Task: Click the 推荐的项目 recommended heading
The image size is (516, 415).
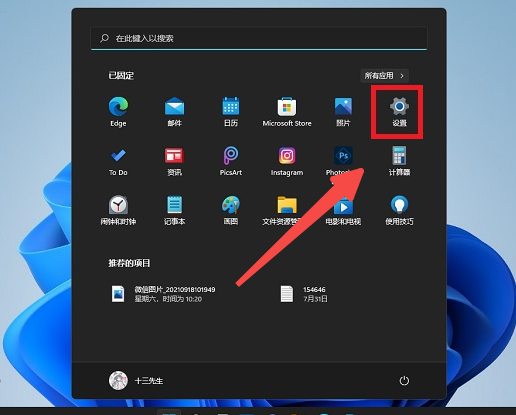Action: [129, 263]
